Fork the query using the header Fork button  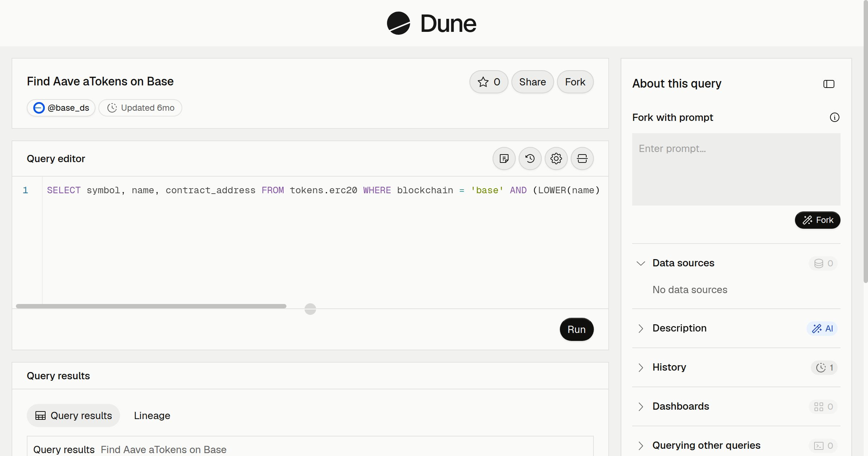click(575, 82)
